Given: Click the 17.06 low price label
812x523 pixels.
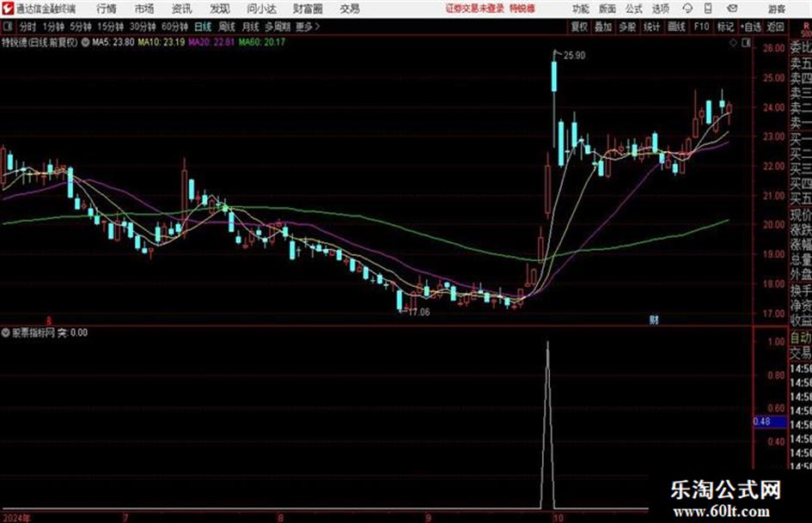Looking at the screenshot, I should click(419, 313).
